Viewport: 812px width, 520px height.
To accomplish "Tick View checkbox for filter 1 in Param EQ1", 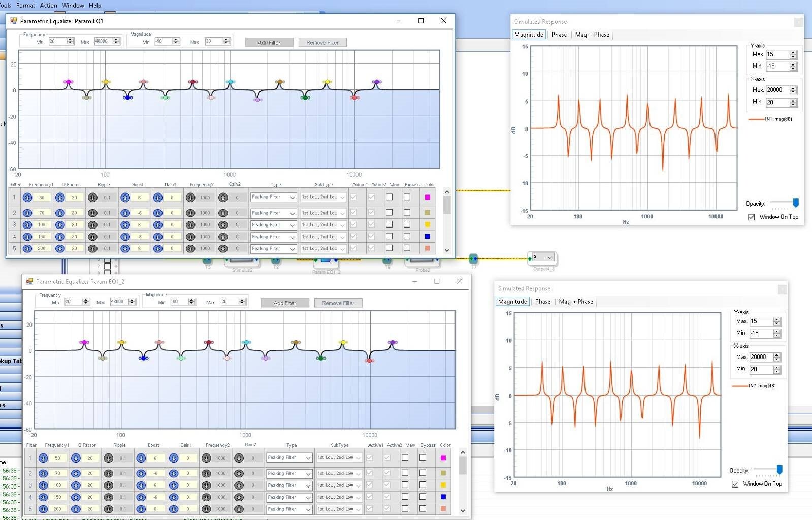I will (x=389, y=197).
